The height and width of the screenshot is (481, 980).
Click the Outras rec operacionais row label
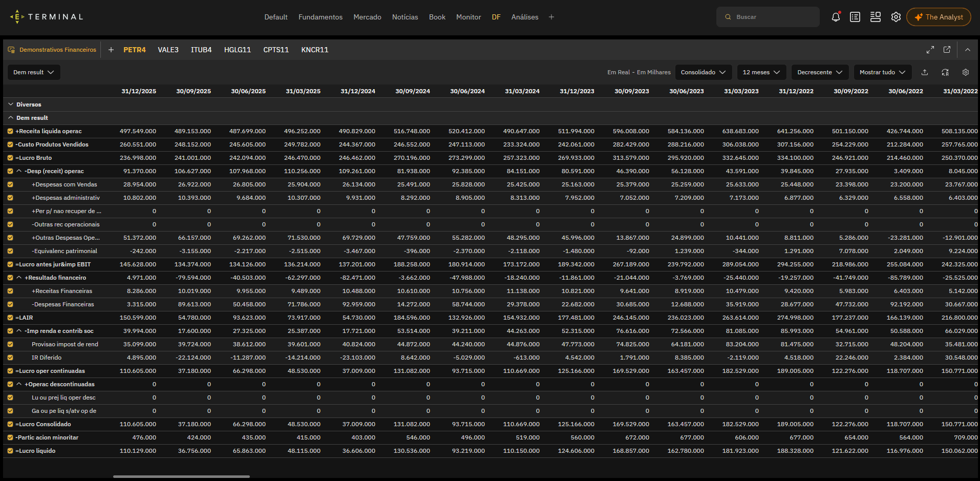66,224
